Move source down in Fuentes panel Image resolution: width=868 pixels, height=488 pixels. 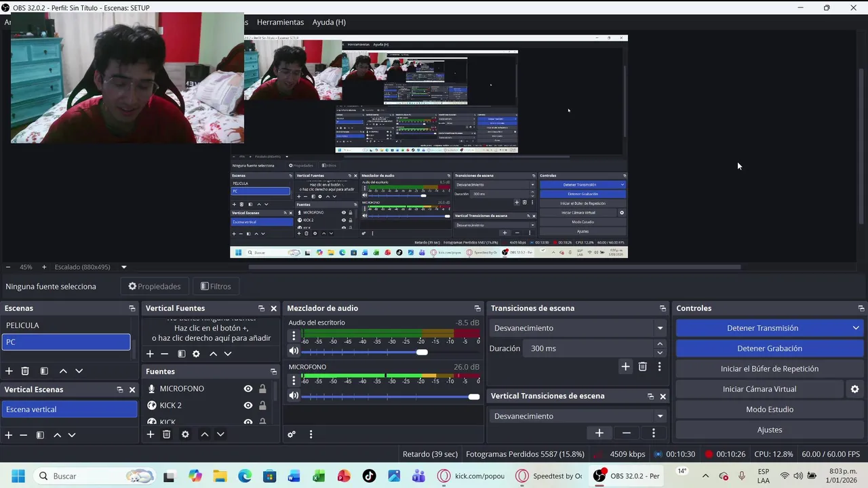(x=220, y=434)
